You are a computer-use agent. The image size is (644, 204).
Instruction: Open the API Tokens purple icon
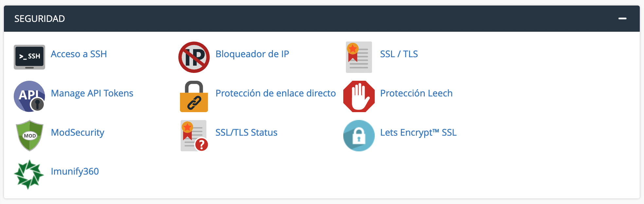(29, 96)
